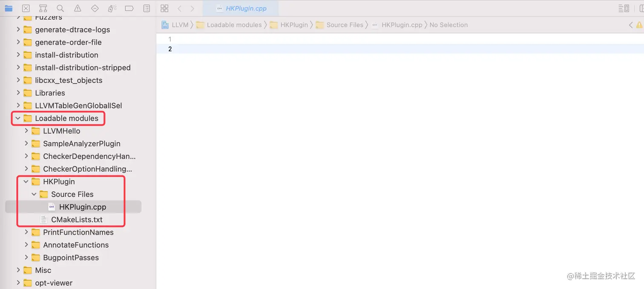Image resolution: width=644 pixels, height=289 pixels.
Task: Open the related items grid icon
Action: [164, 8]
